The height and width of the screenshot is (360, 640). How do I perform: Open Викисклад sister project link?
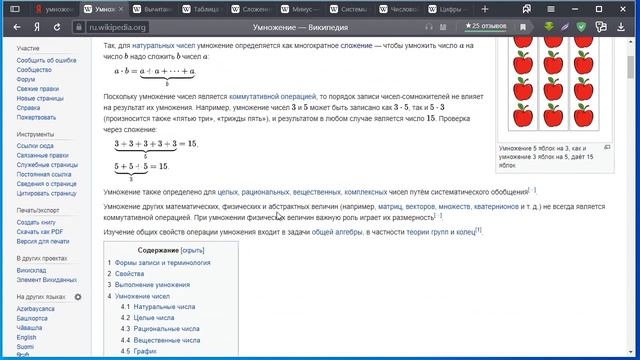point(31,271)
